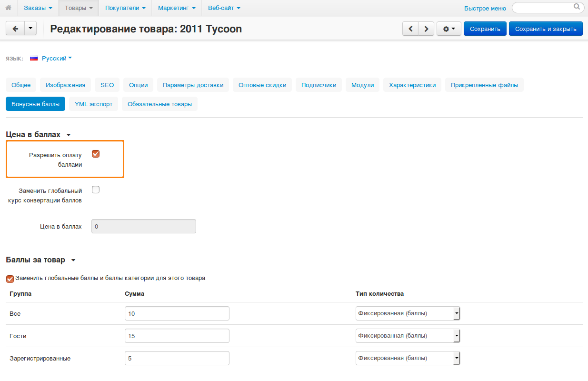Click the back arrow button
The image size is (588, 381).
[15, 29]
